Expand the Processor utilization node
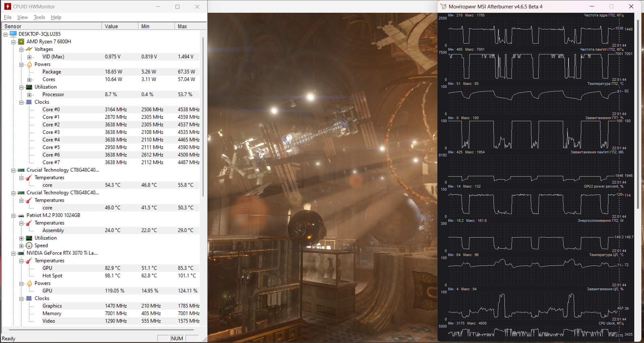 click(x=29, y=95)
